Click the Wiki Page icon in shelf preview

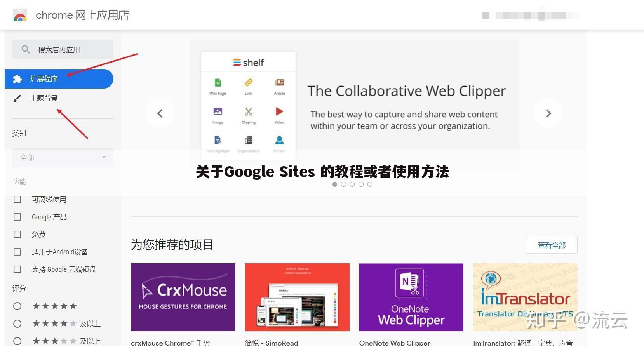pos(218,82)
